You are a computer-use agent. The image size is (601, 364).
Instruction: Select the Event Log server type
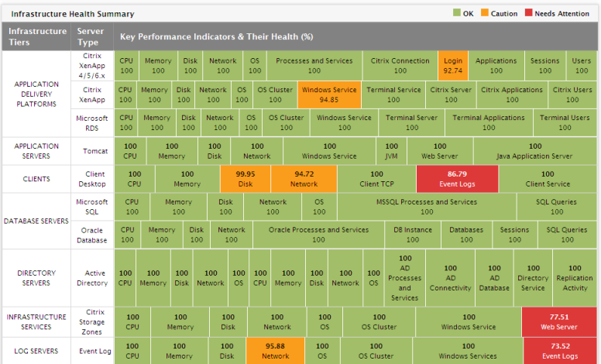(92, 351)
